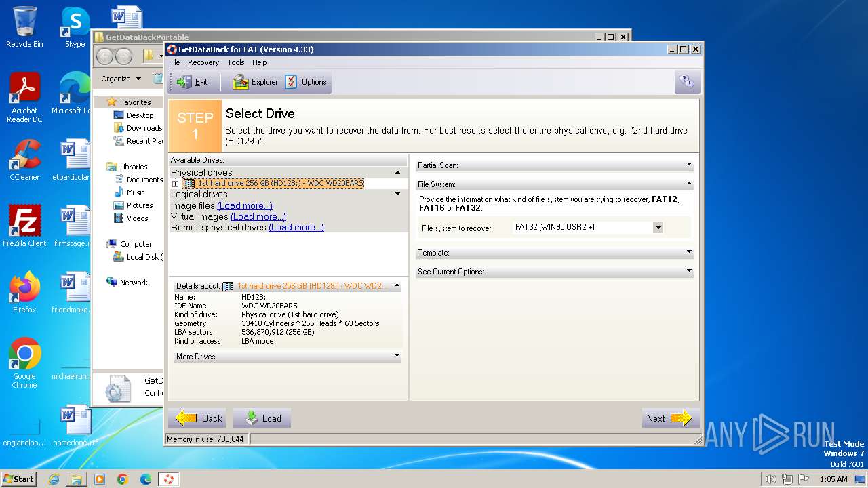868x488 pixels.
Task: Open the Help menu
Action: pyautogui.click(x=260, y=62)
